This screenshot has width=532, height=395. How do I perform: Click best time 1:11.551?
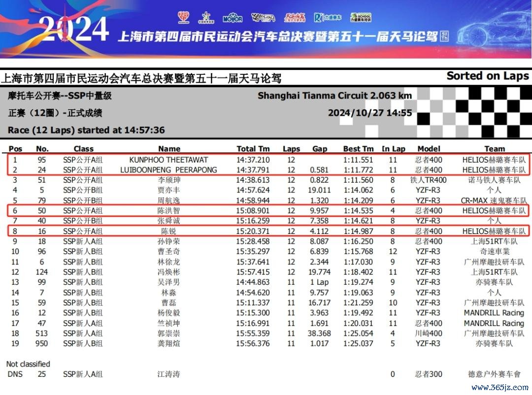(358, 160)
